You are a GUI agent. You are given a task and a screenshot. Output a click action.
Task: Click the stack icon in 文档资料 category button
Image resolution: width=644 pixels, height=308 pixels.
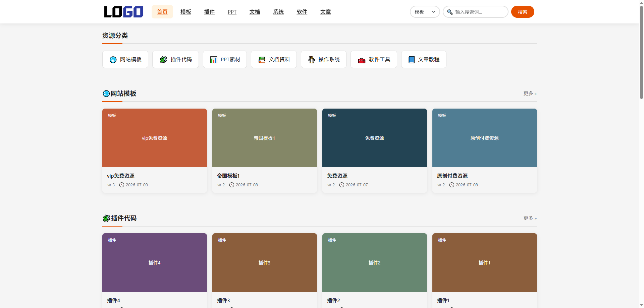click(x=262, y=60)
